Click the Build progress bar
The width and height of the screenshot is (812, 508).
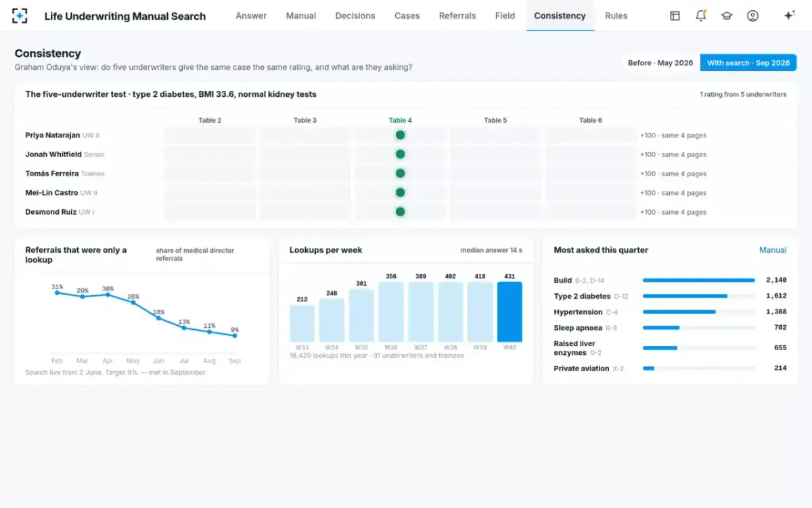coord(699,280)
